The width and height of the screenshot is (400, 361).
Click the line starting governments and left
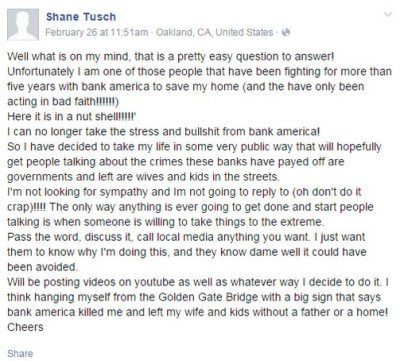tap(143, 177)
